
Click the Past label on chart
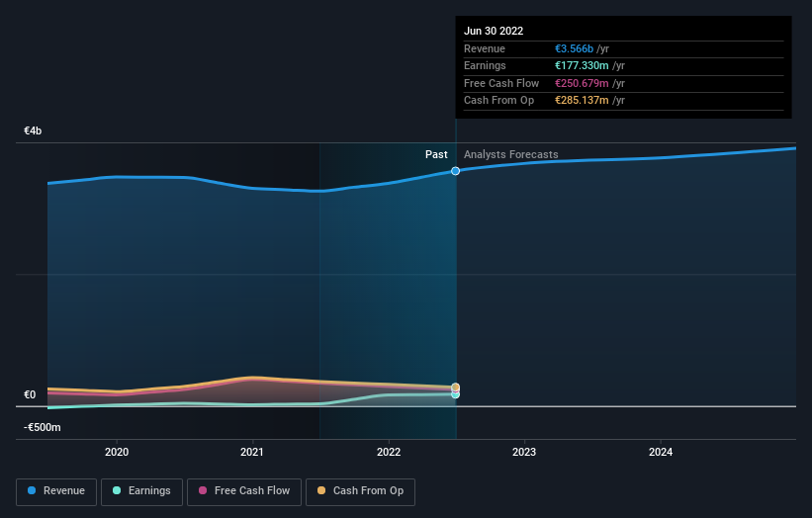coord(436,154)
